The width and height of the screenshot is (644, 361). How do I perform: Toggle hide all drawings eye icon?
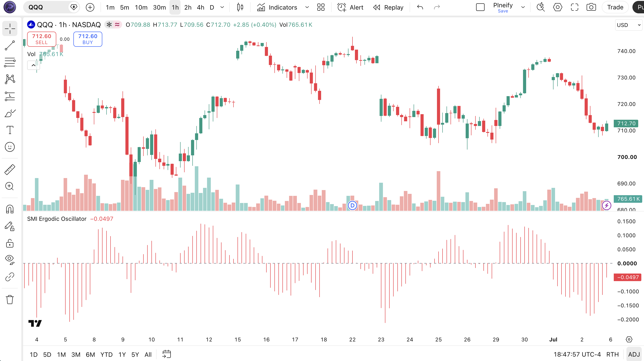pos(10,260)
